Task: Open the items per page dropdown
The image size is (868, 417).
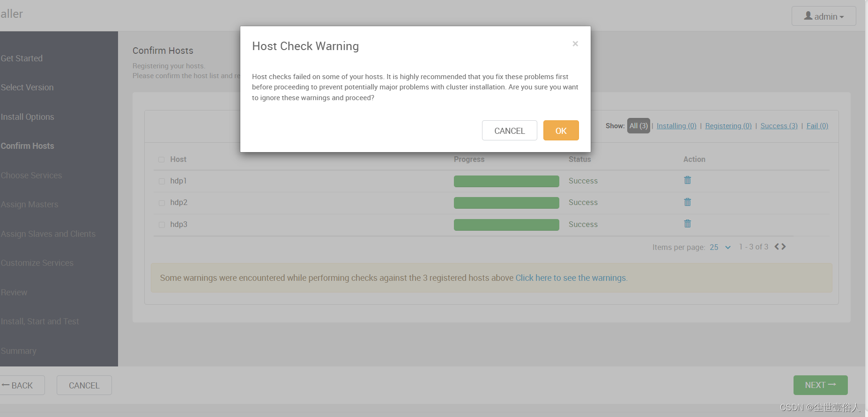Action: pyautogui.click(x=720, y=247)
